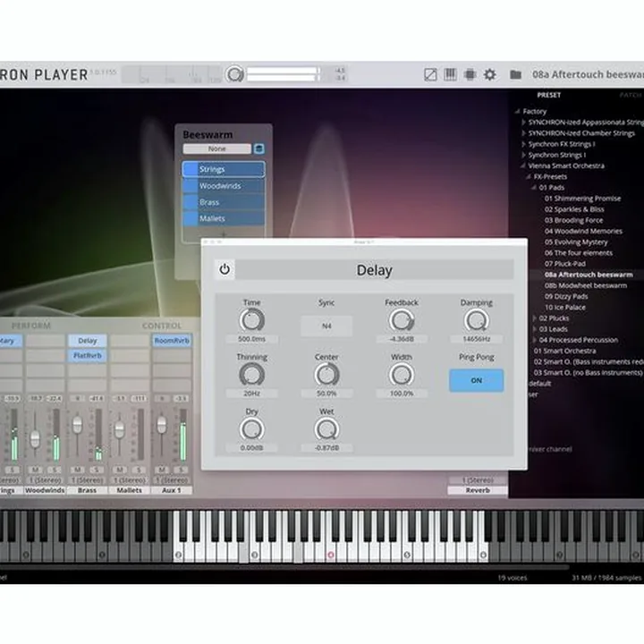
Task: Click the Time value field 500.0ms
Action: (251, 339)
